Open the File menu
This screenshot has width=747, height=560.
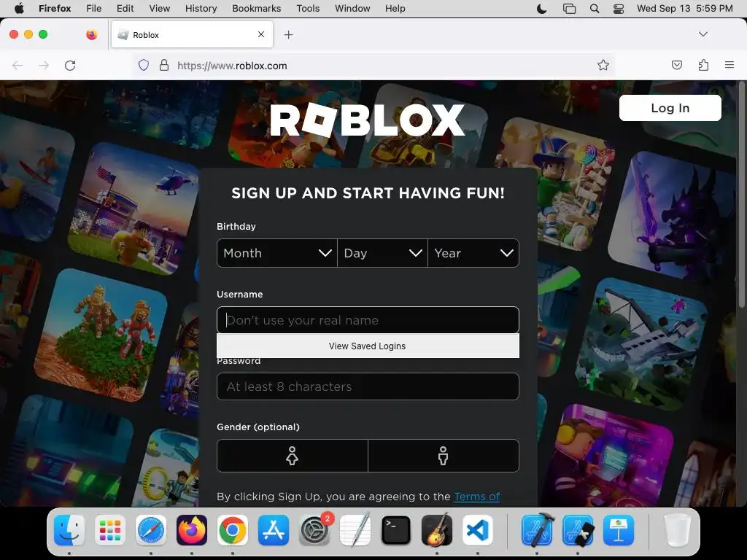click(94, 9)
